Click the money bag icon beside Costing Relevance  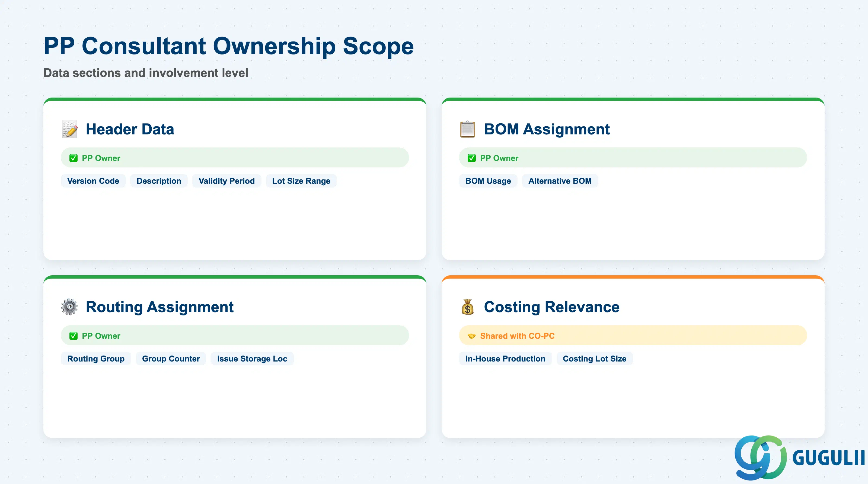(468, 307)
